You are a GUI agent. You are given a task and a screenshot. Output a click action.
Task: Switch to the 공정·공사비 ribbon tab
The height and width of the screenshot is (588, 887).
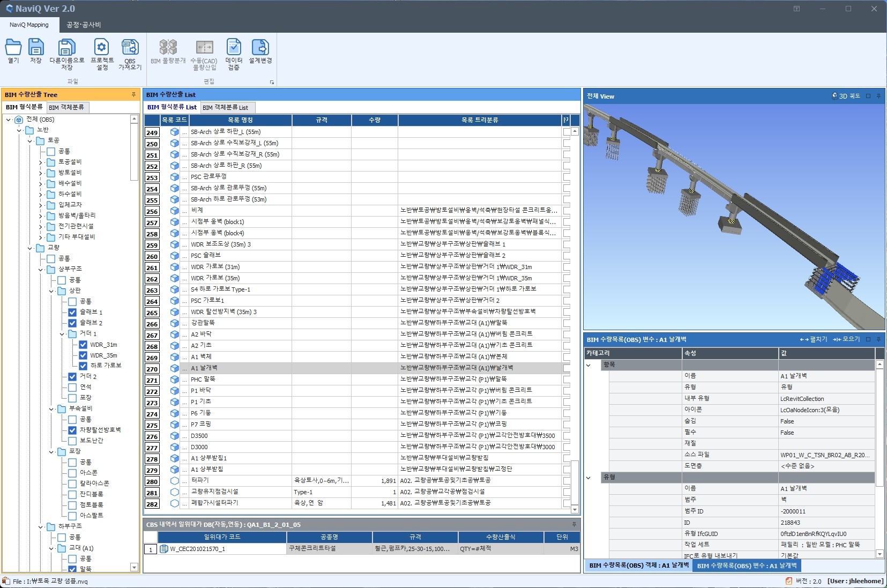(84, 25)
